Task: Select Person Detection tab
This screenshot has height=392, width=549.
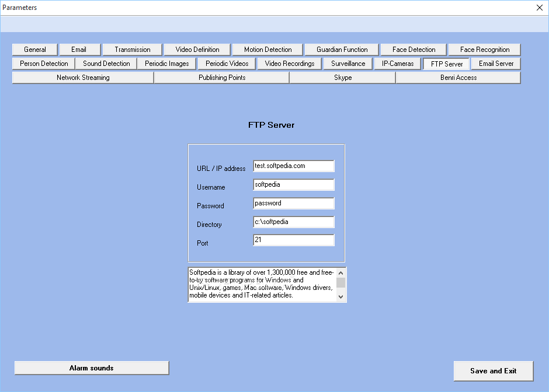Action: pos(44,64)
